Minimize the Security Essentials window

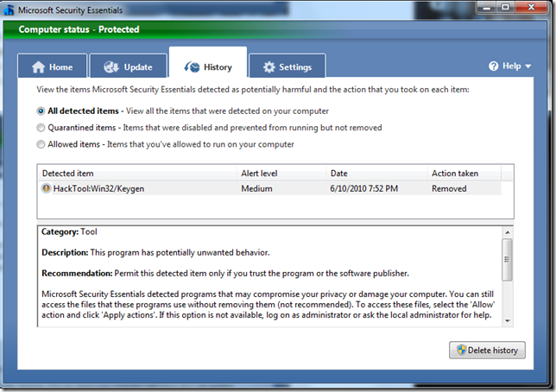[487, 8]
